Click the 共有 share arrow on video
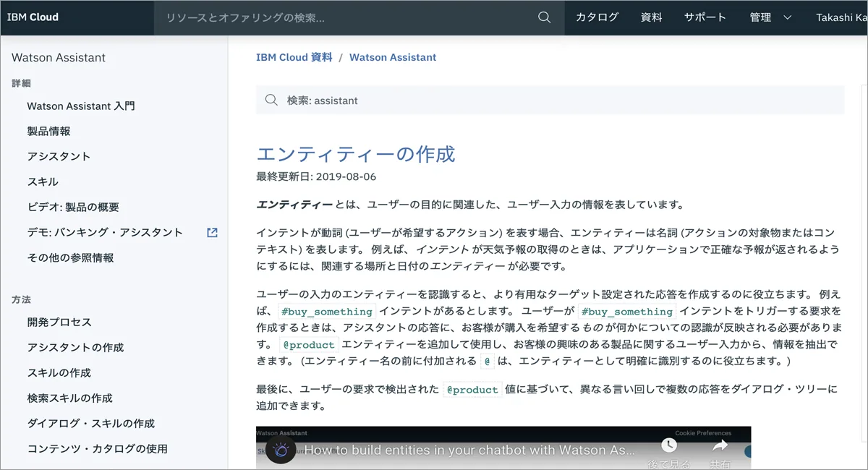This screenshot has height=470, width=868. coord(720,445)
